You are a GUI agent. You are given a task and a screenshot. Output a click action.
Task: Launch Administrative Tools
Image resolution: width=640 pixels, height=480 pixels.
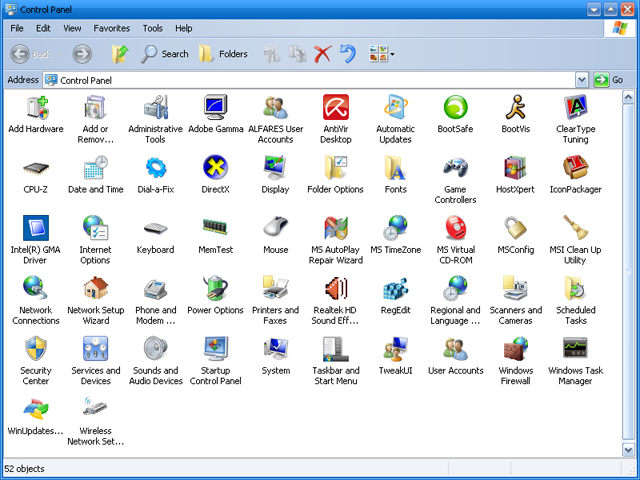(x=156, y=119)
